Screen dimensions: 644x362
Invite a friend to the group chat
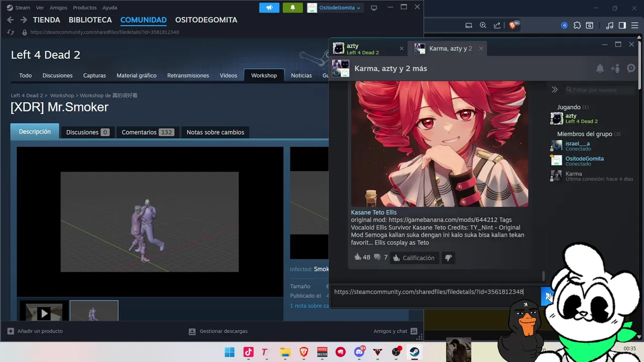coord(615,68)
